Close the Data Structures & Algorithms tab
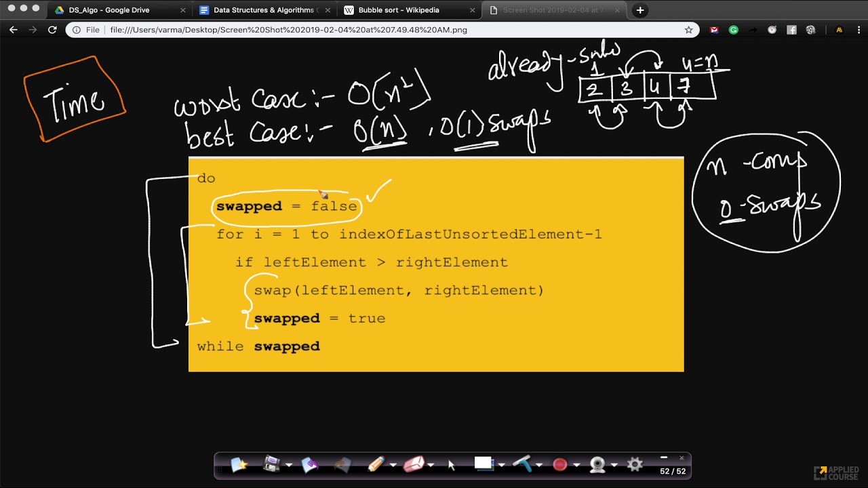This screenshot has height=488, width=868. (327, 10)
